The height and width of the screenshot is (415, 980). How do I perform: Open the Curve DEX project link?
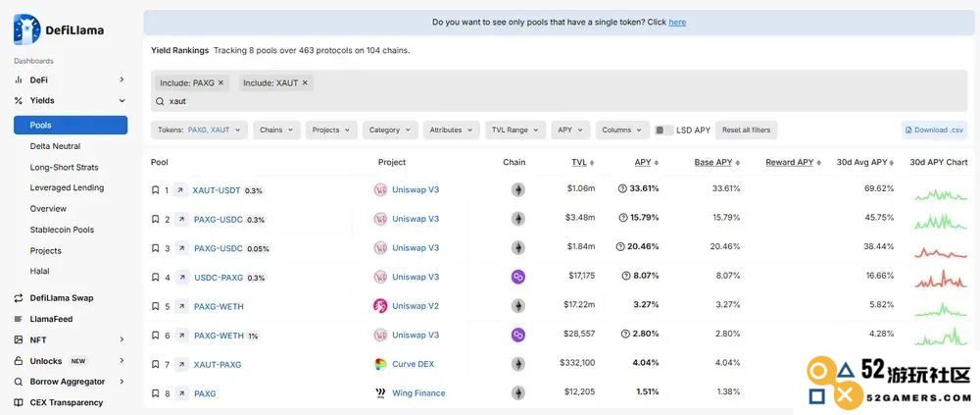(x=414, y=364)
